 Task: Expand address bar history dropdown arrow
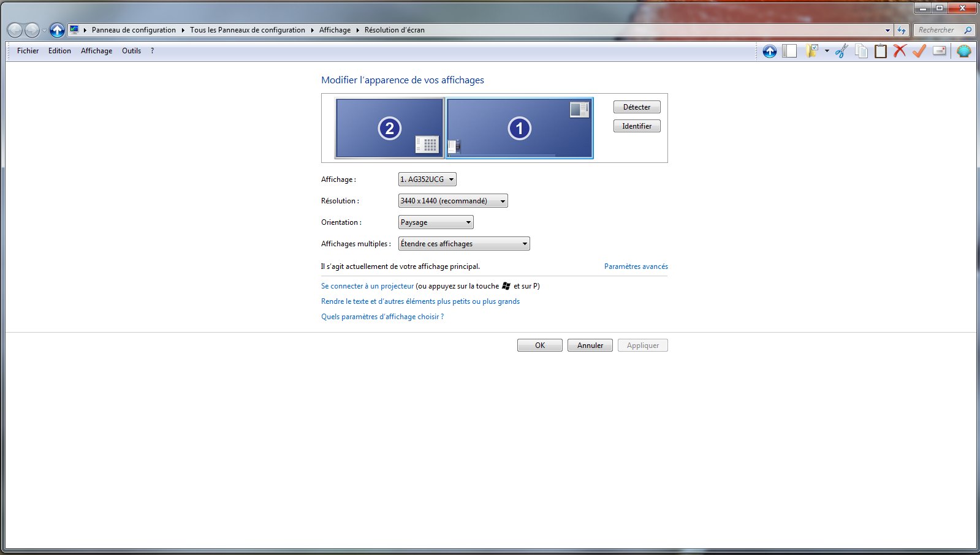[887, 30]
